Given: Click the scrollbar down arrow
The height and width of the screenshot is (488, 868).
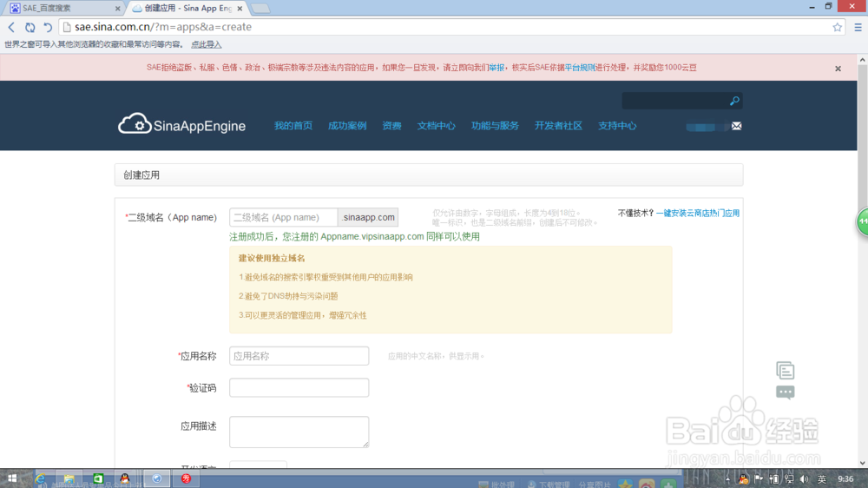Looking at the screenshot, I should pyautogui.click(x=863, y=463).
